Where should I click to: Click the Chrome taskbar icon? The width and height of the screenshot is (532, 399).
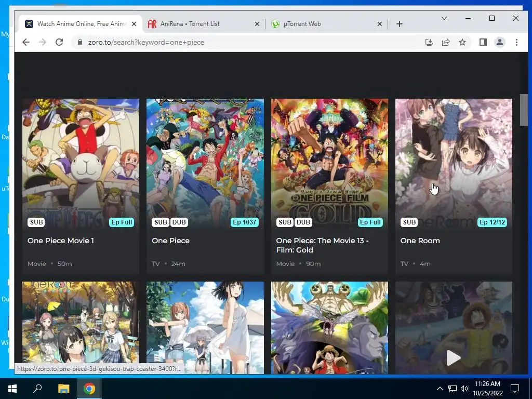89,389
